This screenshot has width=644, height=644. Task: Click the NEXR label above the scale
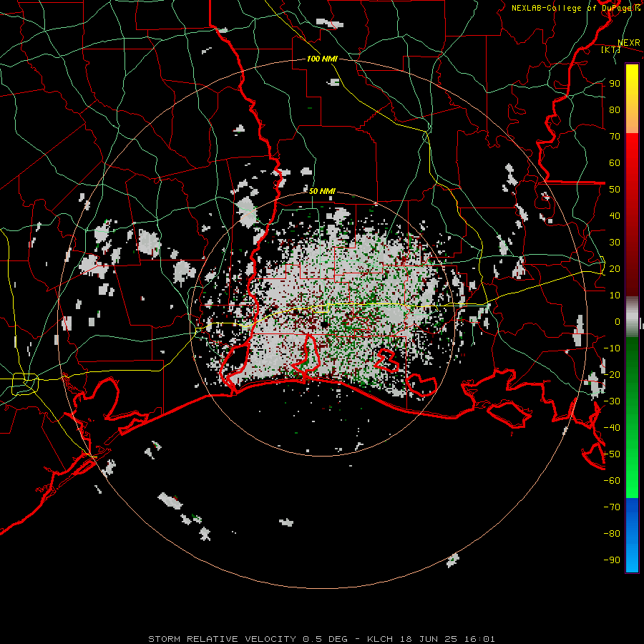(x=628, y=43)
